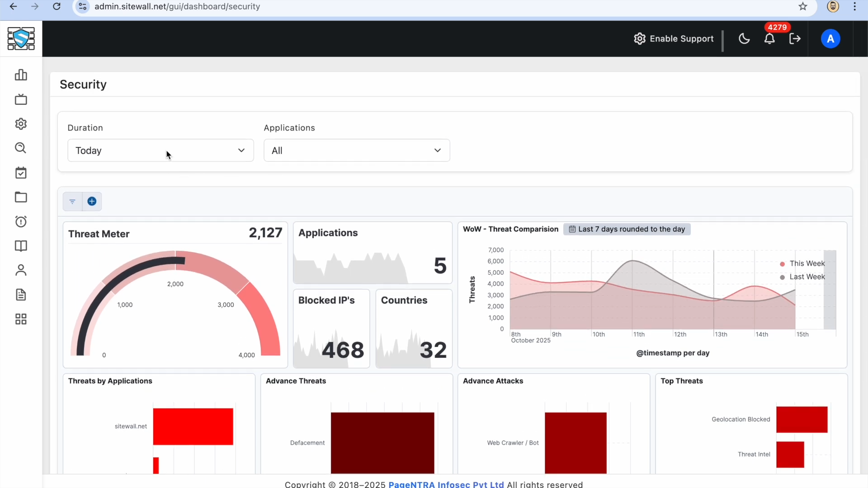Open browser profile avatar
Screen dimensions: 868x488
833,6
